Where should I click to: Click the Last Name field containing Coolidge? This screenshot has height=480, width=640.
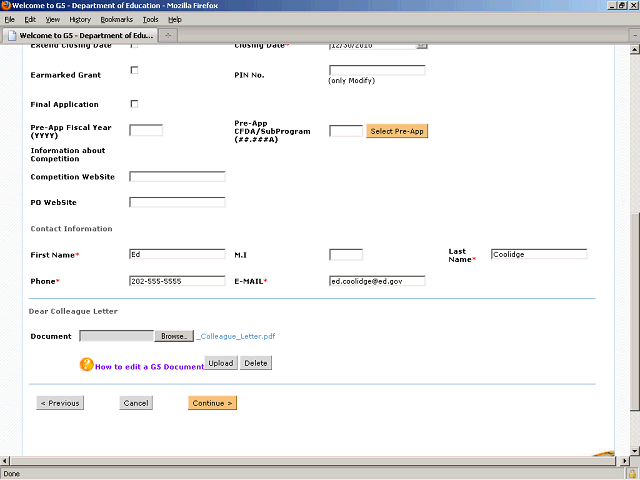click(x=539, y=254)
